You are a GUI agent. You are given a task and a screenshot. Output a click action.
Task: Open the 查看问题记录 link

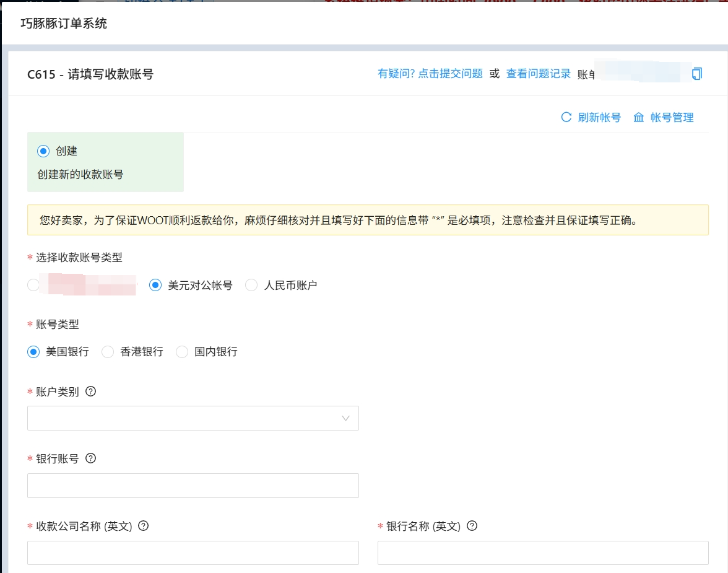pyautogui.click(x=539, y=74)
